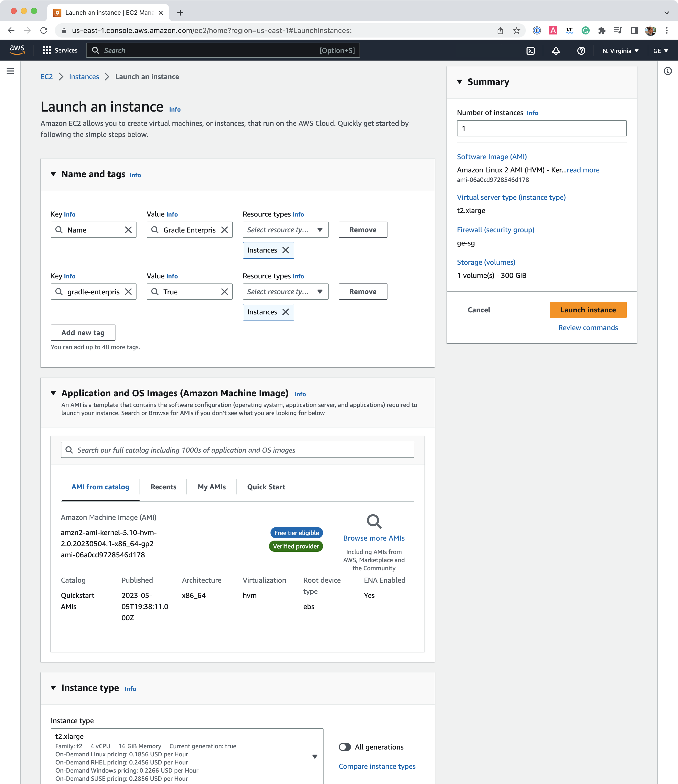
Task: Open the info panel icon at right edge
Action: [x=668, y=71]
